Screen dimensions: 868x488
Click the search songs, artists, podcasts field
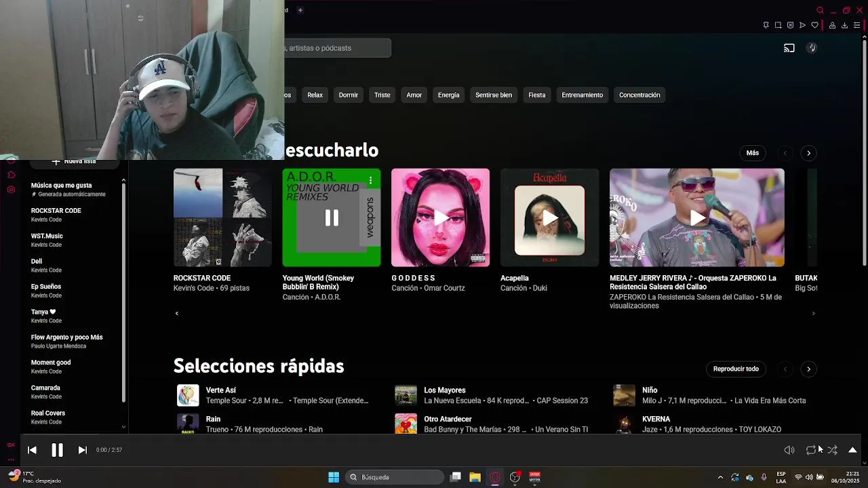click(x=338, y=48)
